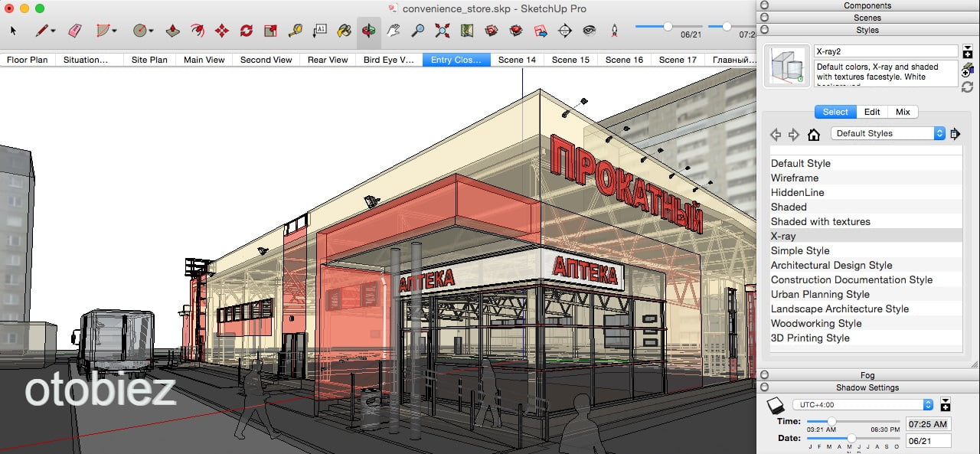Open Second View scene tab
Screen dimensions: 980x454
[266, 60]
